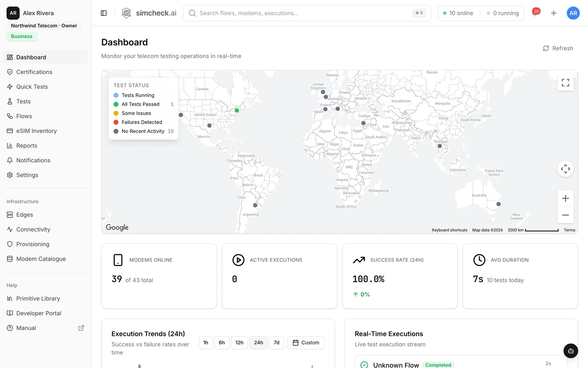This screenshot has width=588, height=368.
Task: Select the 12h time range
Action: [x=240, y=343]
